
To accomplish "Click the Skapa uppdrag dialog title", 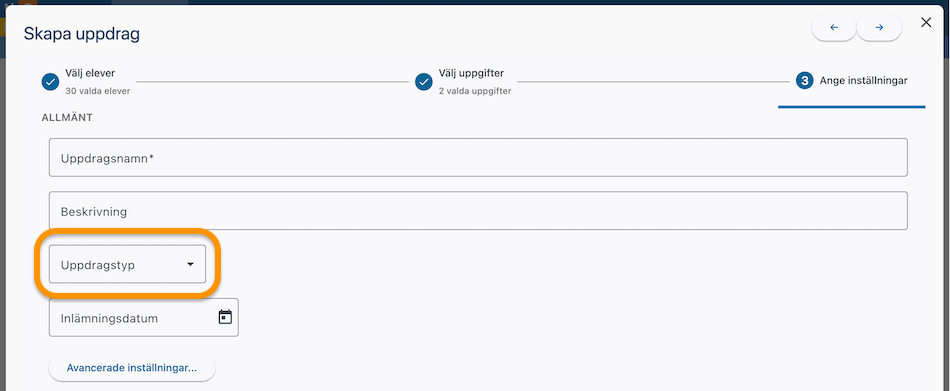I will coord(82,34).
